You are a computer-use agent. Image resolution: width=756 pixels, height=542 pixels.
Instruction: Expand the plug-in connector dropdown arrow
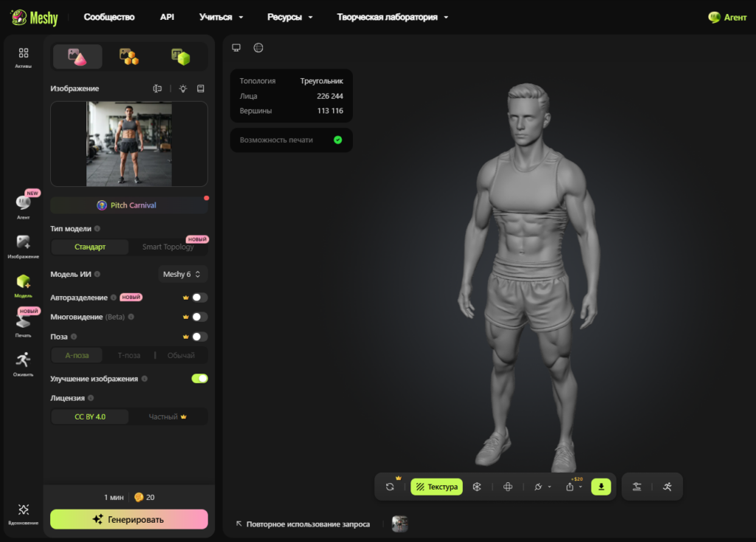pyautogui.click(x=549, y=487)
